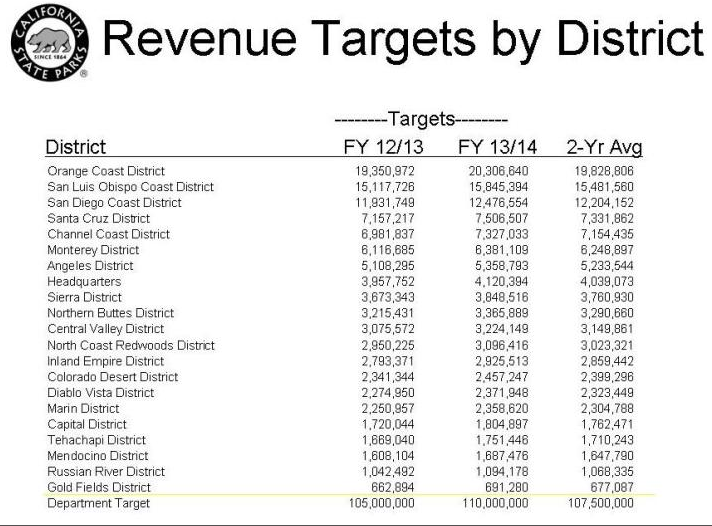Click Marin value 2,358,620
This screenshot has width=712, height=526.
tap(502, 408)
